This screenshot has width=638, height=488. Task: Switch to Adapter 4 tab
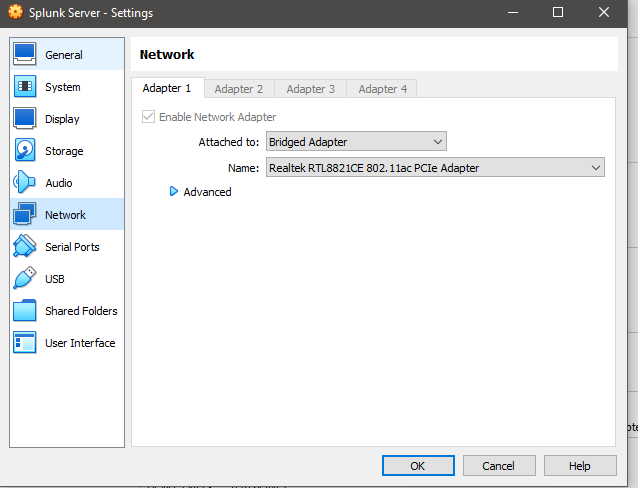click(382, 89)
